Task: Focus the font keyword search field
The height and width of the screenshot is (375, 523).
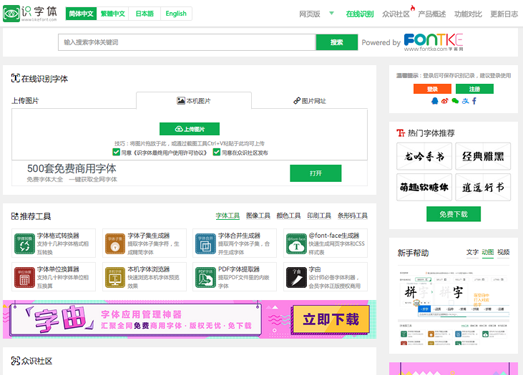Action: tap(187, 42)
